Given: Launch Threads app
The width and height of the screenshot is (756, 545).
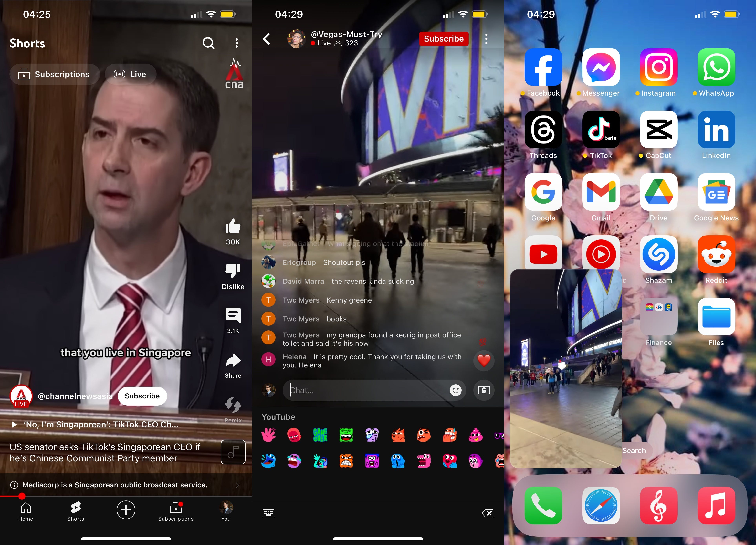Looking at the screenshot, I should 543,130.
